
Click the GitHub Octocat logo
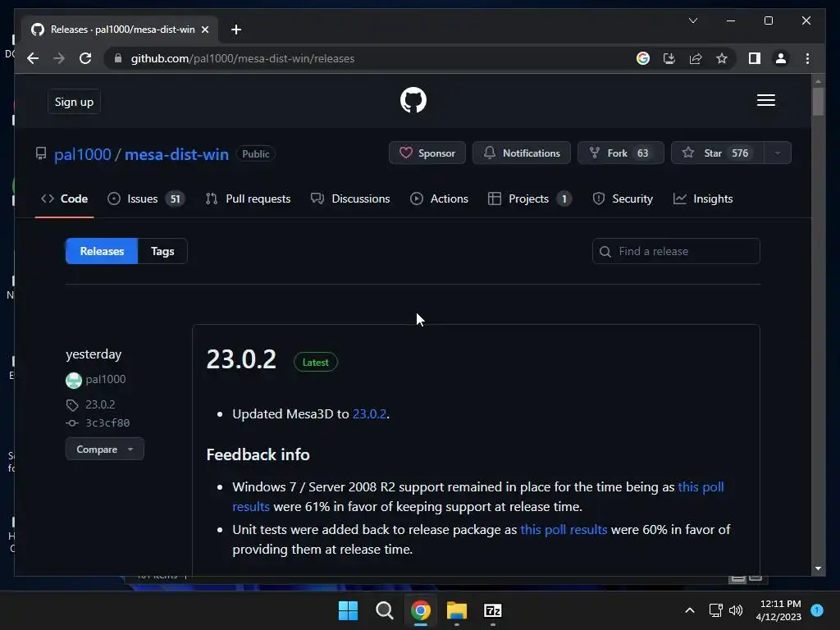pos(413,100)
